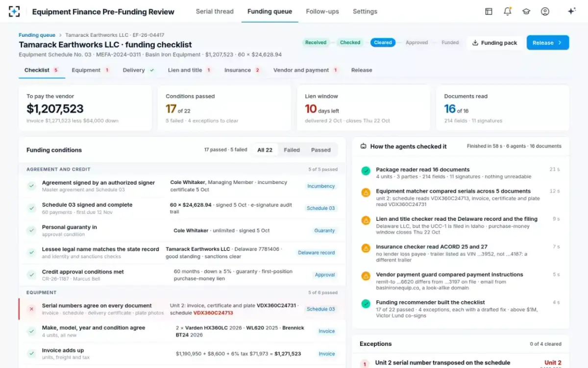Click the Release button
The height and width of the screenshot is (368, 588).
[548, 43]
